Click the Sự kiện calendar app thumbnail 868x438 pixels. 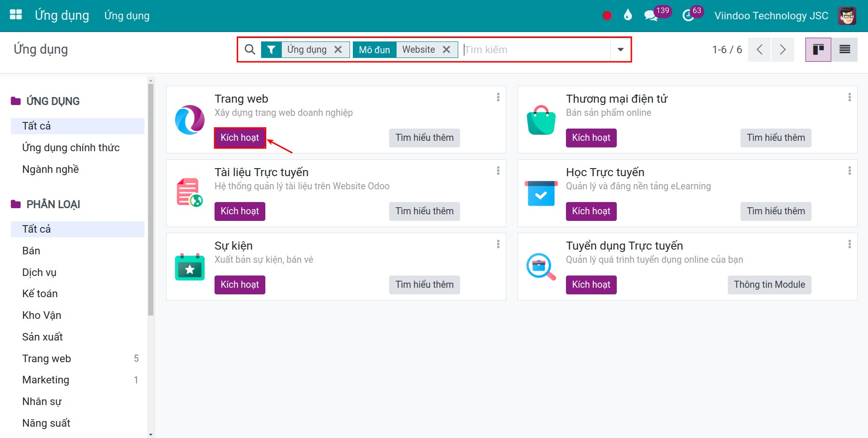point(190,267)
